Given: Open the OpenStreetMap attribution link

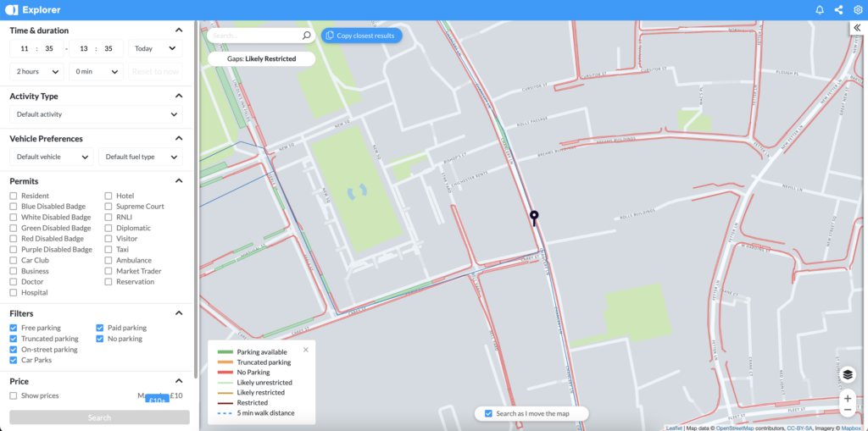Looking at the screenshot, I should [740, 428].
